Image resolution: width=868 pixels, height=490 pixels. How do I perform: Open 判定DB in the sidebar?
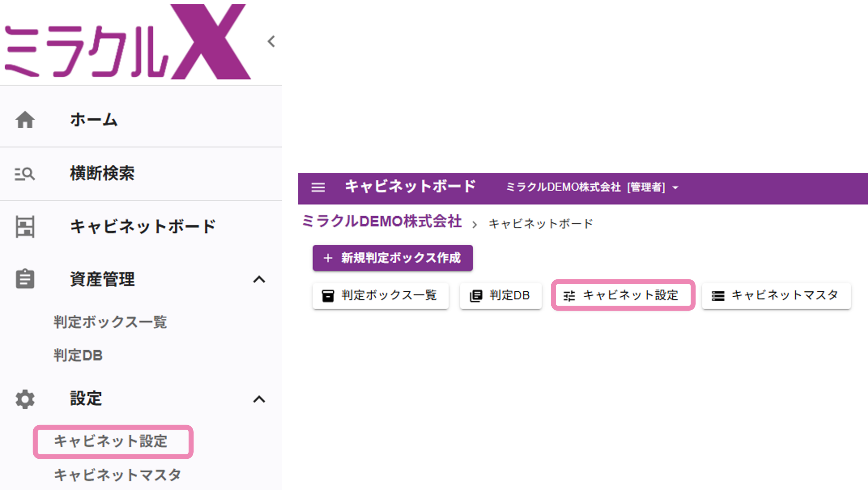pos(78,355)
